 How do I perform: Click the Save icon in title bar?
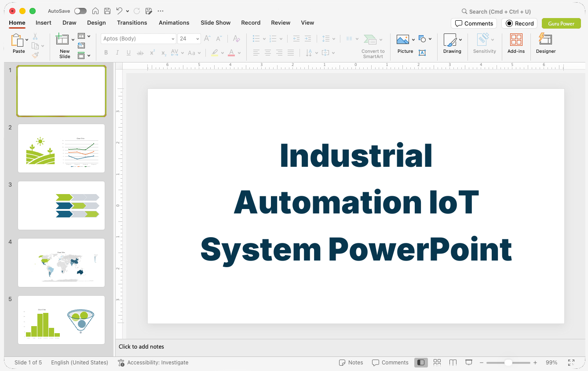107,11
